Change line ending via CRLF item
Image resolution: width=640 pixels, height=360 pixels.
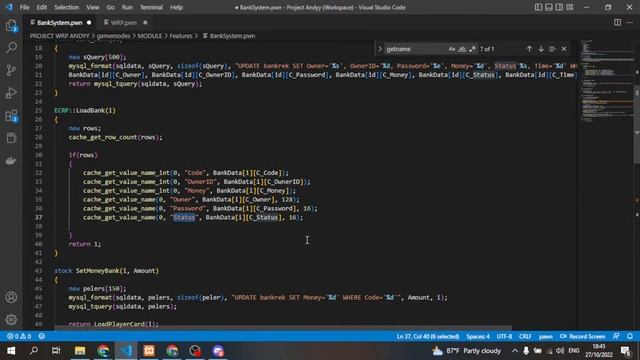525,336
